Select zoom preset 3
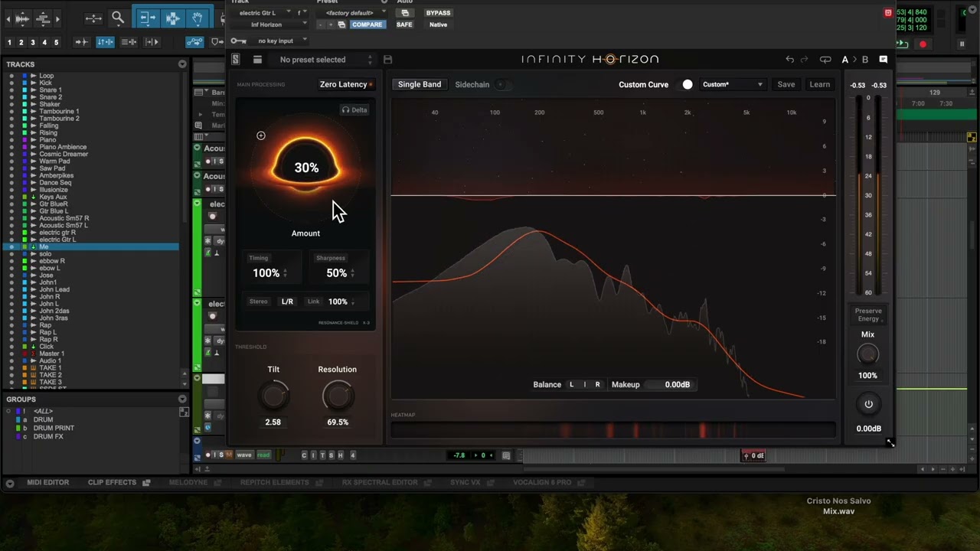 (x=33, y=42)
